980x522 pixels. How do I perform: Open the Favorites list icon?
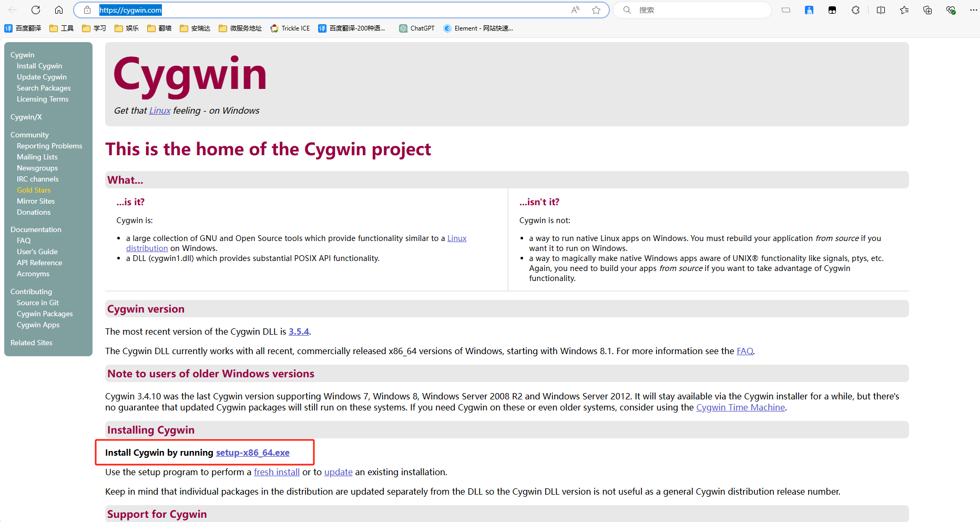(904, 10)
